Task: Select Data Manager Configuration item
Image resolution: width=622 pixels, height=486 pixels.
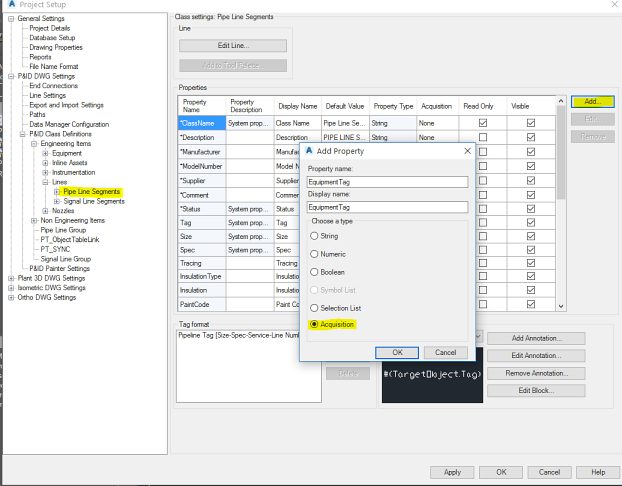Action: [x=69, y=124]
